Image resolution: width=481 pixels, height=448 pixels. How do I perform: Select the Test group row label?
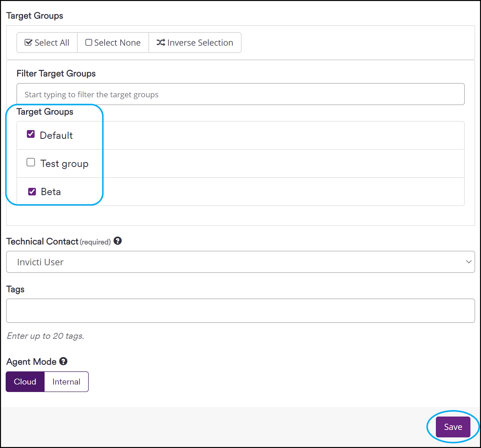tap(64, 163)
